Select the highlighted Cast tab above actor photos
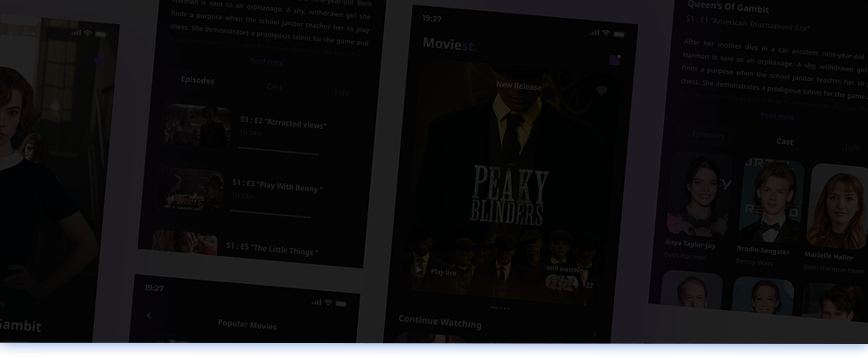868x358 pixels. pos(784,141)
